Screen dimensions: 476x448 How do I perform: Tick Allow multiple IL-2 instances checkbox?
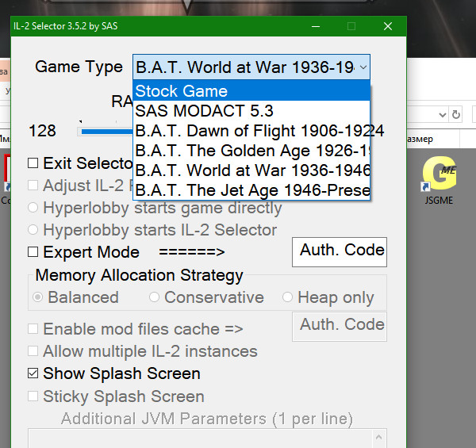tap(33, 351)
